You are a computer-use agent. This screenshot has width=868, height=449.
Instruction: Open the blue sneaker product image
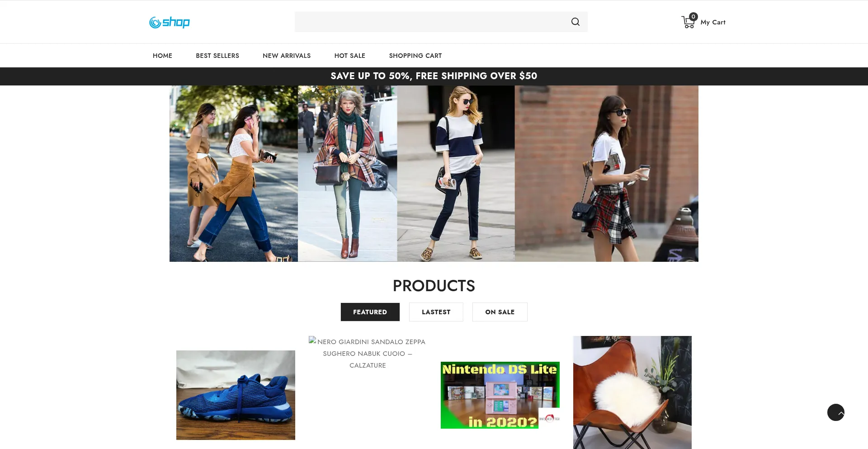point(236,395)
